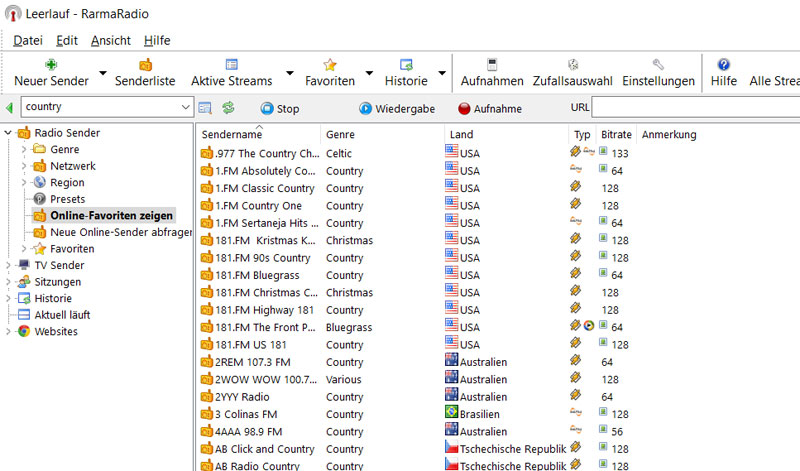Click the Chrome-style type icon in 181.FM The Front P... row
Image resolution: width=800 pixels, height=471 pixels.
[589, 325]
